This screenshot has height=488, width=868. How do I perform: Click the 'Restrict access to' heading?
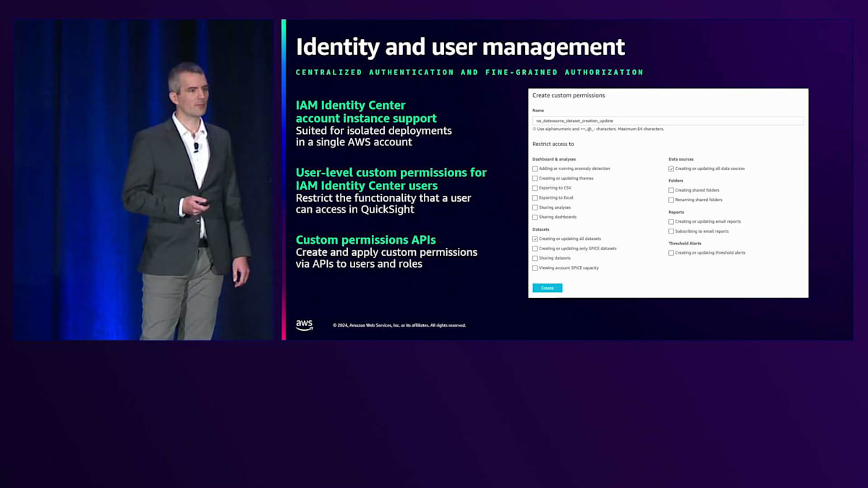pyautogui.click(x=553, y=144)
